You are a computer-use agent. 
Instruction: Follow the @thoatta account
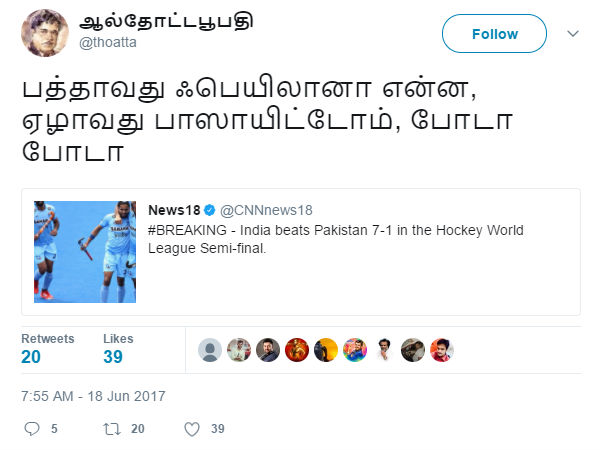coord(494,34)
